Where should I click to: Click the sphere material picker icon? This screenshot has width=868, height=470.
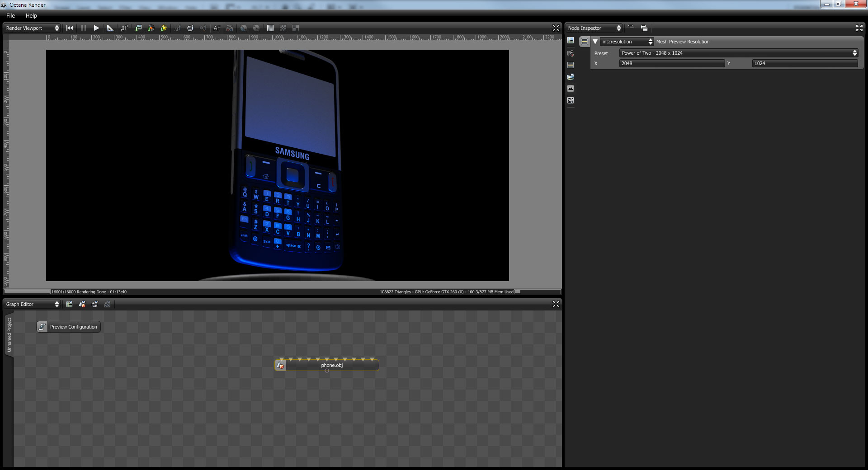(x=190, y=28)
